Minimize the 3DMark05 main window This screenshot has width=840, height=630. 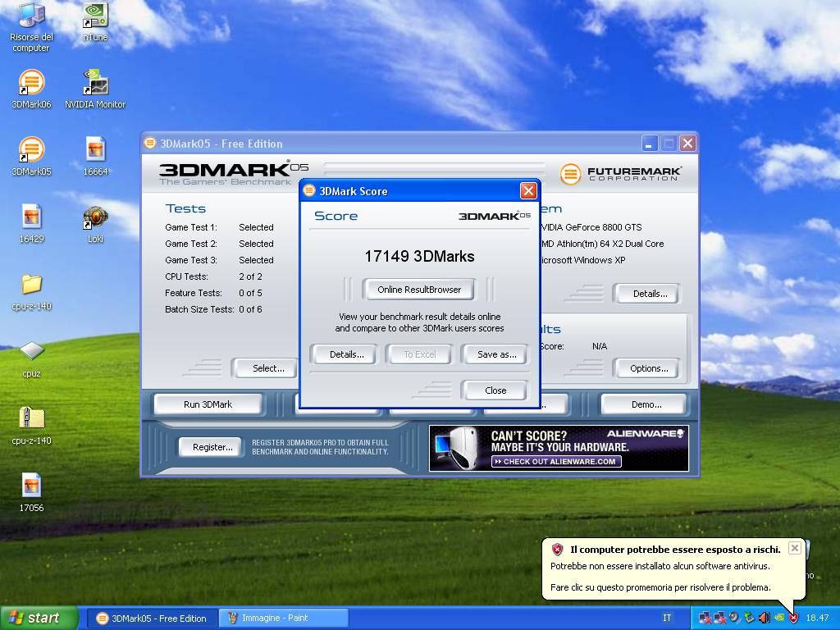point(650,143)
